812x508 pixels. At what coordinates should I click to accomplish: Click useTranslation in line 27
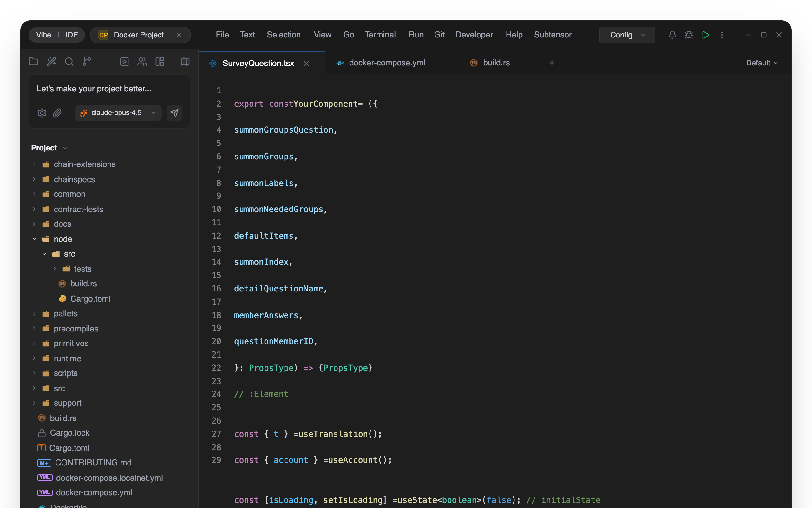tap(333, 434)
